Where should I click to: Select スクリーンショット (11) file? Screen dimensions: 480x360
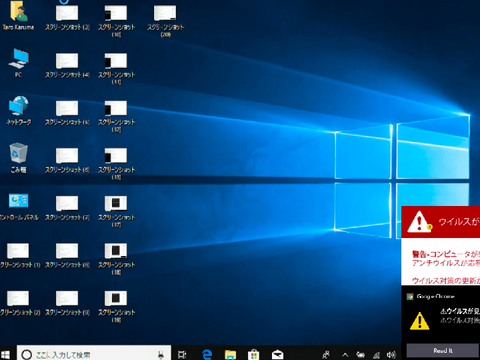coord(116,68)
